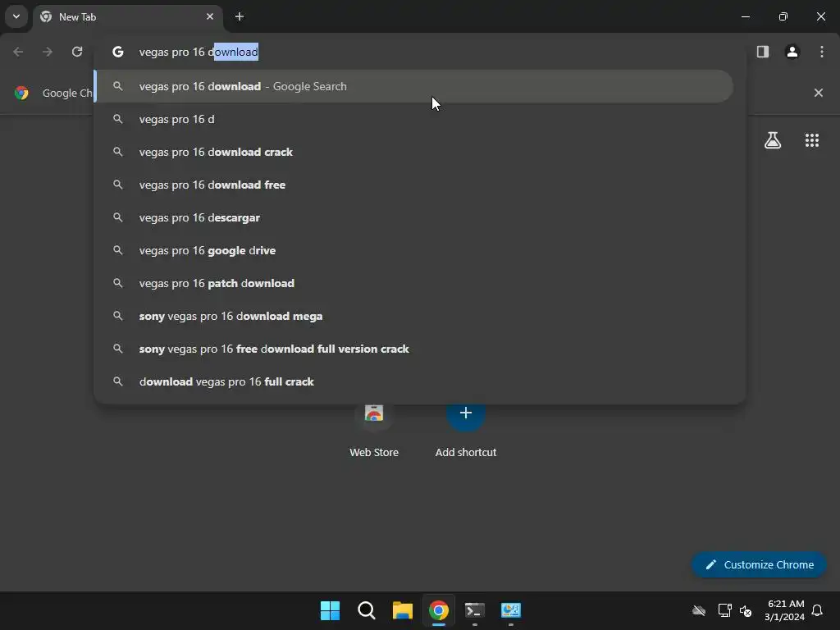Toggle the Chrome side panel icon
The image size is (840, 630).
click(x=763, y=52)
